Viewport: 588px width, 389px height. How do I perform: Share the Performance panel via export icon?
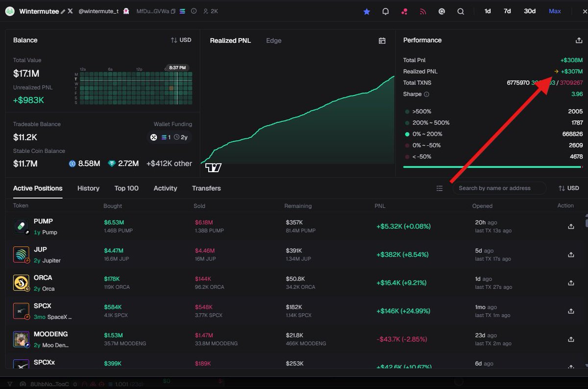(x=579, y=41)
